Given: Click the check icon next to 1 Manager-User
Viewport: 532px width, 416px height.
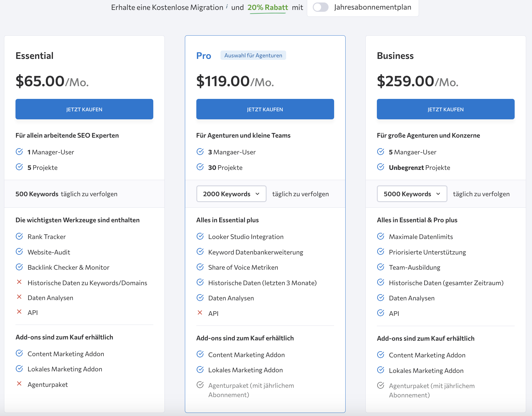Looking at the screenshot, I should pyautogui.click(x=19, y=152).
